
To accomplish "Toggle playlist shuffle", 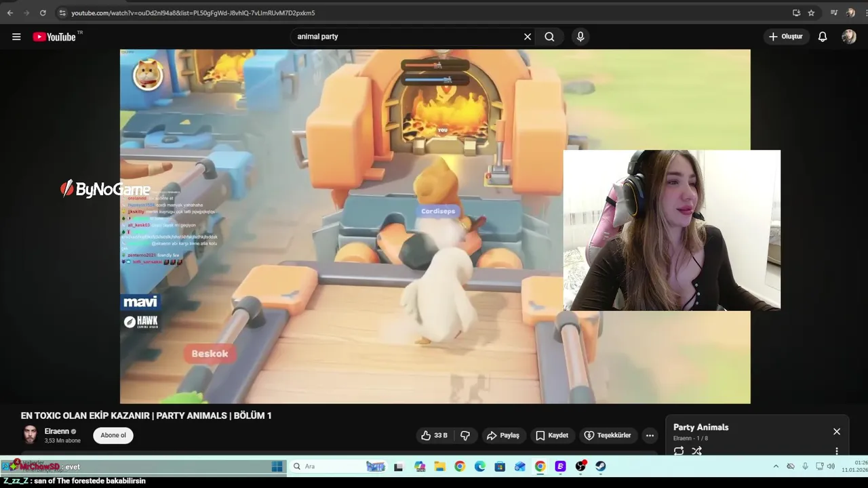I will tap(696, 451).
